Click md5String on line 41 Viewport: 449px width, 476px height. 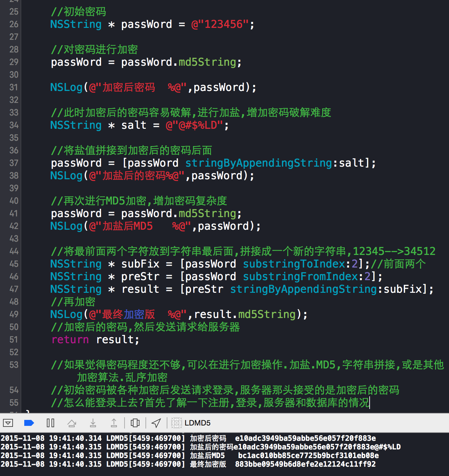click(x=208, y=213)
